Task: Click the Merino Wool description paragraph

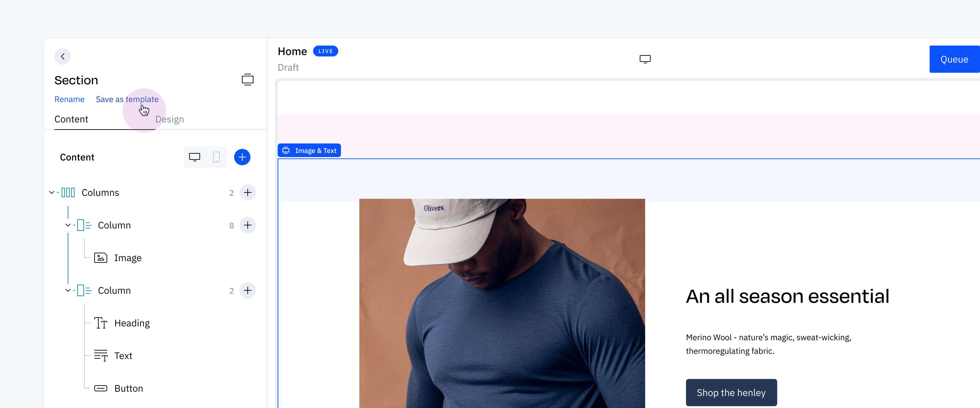Action: tap(768, 344)
